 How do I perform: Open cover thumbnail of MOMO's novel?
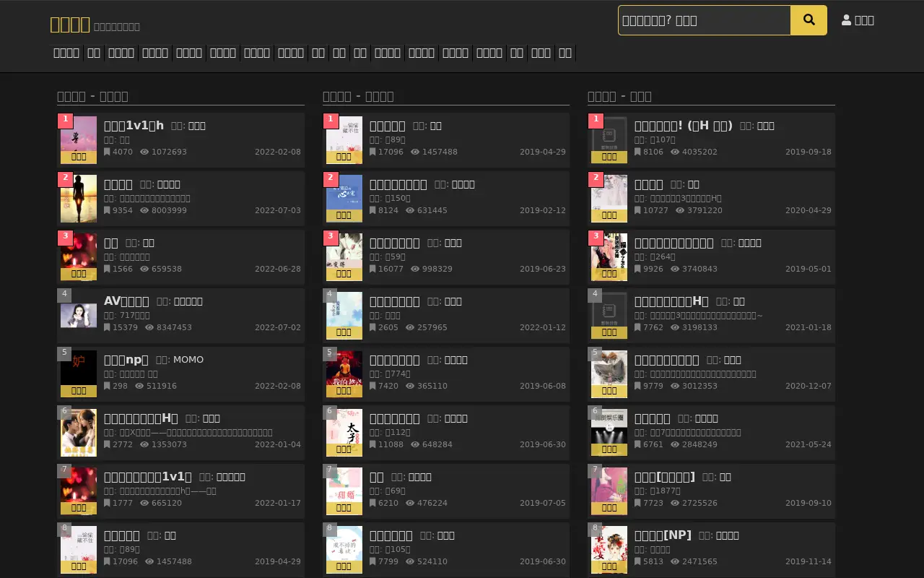[79, 374]
